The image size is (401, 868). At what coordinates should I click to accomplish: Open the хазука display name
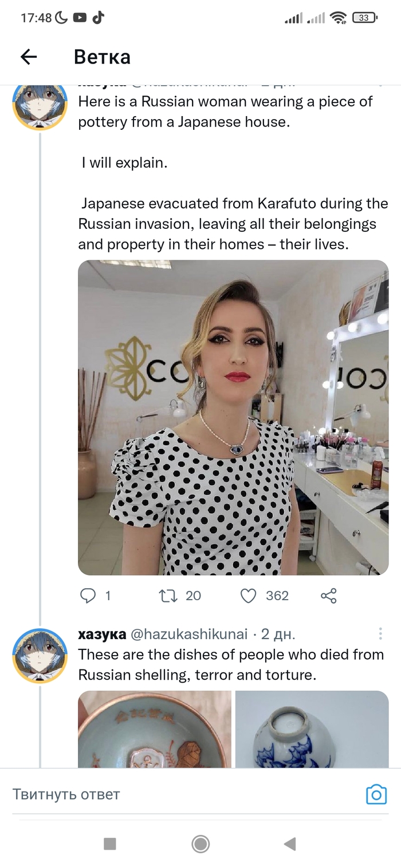[102, 634]
